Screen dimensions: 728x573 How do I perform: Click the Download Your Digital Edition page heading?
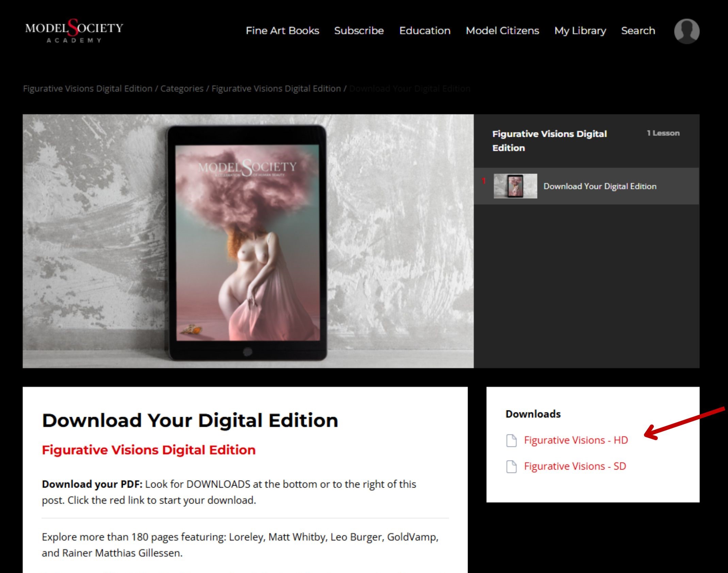point(190,421)
